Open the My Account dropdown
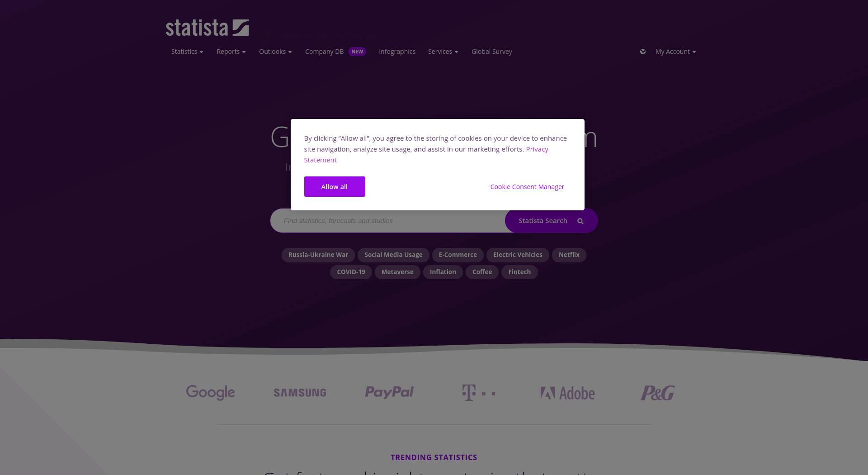 pyautogui.click(x=675, y=52)
